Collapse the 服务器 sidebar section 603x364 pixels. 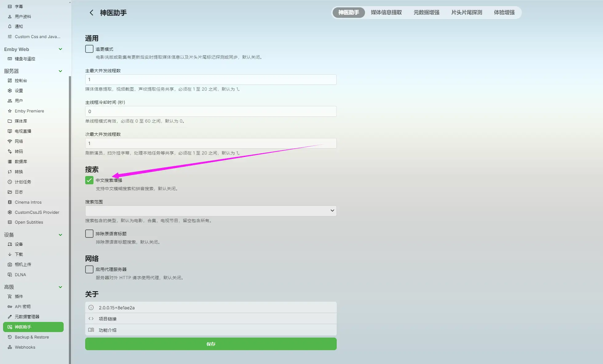click(60, 71)
